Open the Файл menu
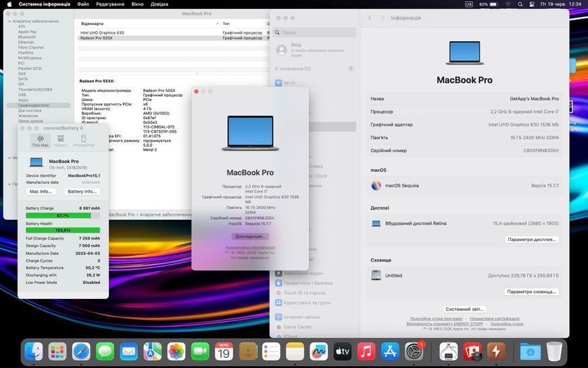The height and width of the screenshot is (368, 588). 83,4
